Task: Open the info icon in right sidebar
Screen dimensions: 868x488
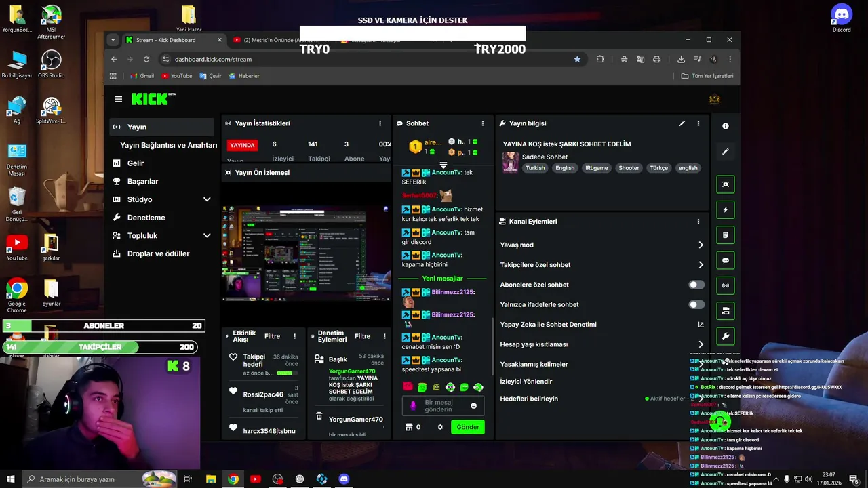Action: 726,126
